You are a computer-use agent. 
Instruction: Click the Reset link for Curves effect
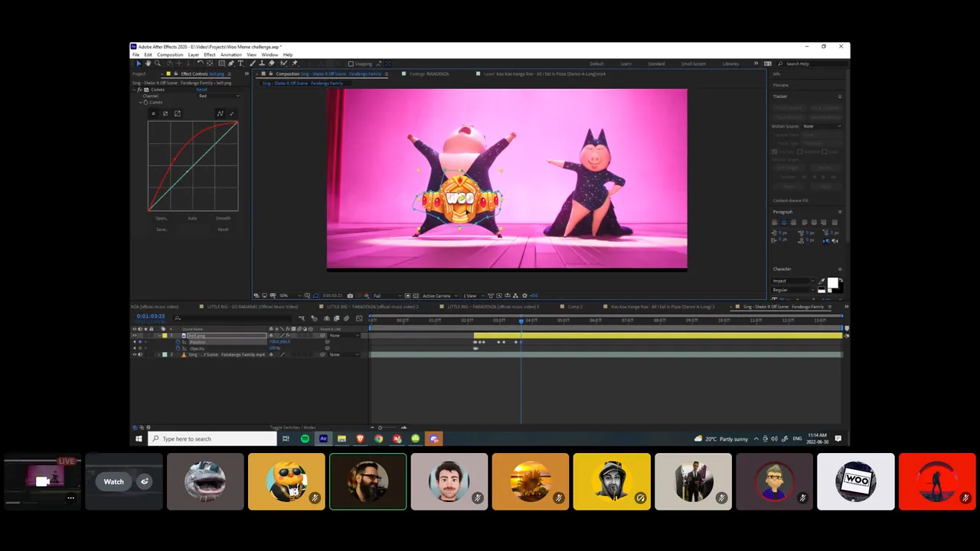(x=201, y=90)
